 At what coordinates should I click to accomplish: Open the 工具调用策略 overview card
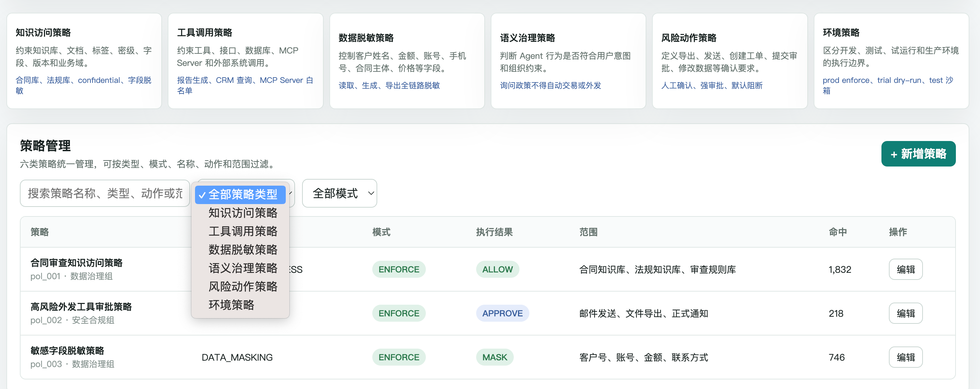[x=245, y=61]
